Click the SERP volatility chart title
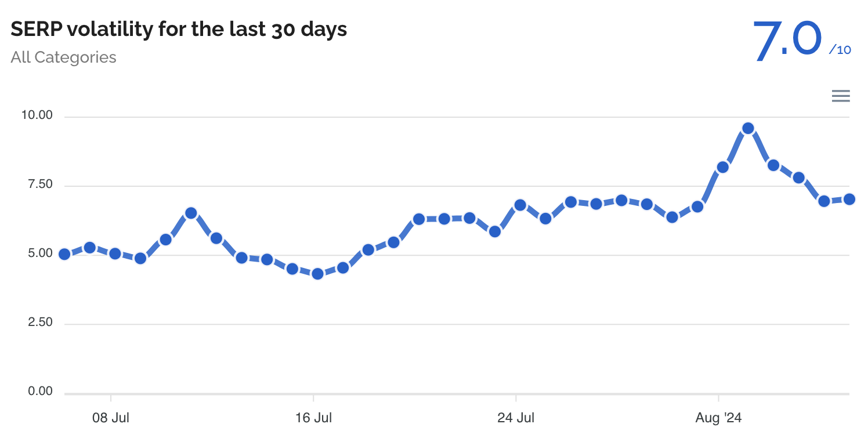 [x=179, y=29]
